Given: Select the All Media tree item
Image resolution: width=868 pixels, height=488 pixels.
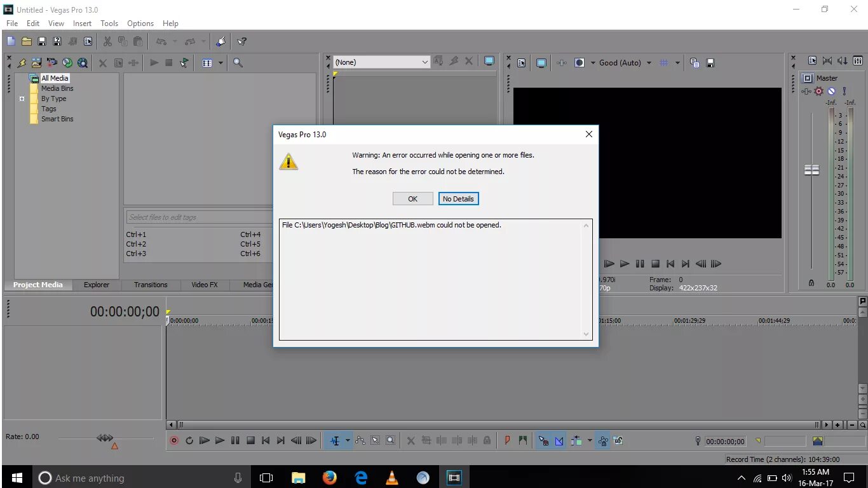Looking at the screenshot, I should pyautogui.click(x=55, y=78).
